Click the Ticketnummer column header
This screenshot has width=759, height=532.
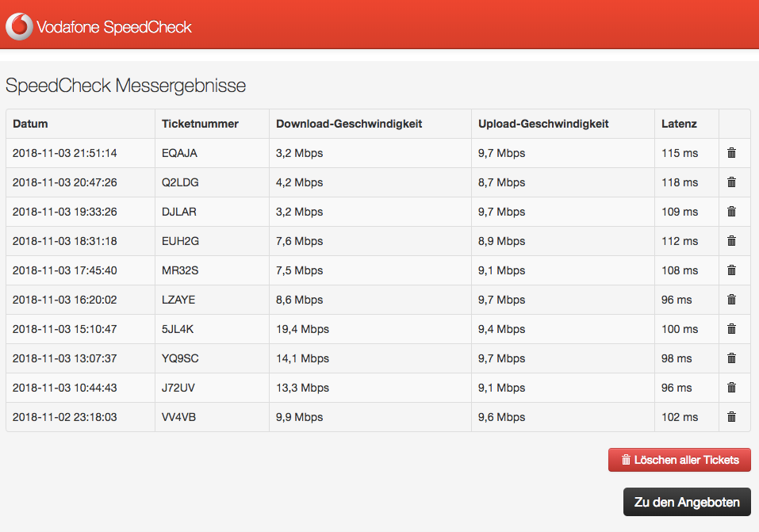click(200, 124)
